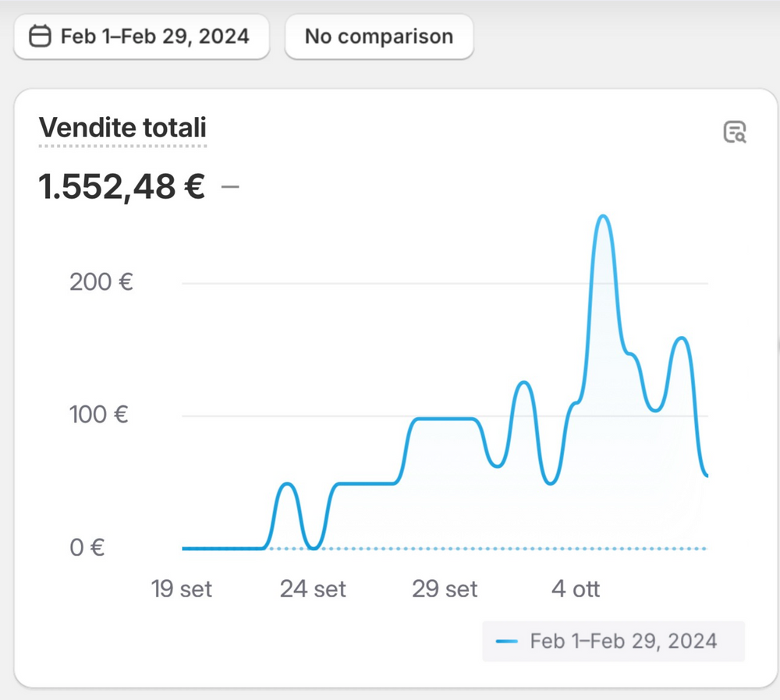
Task: Click the dash beside the total amount
Action: tap(230, 186)
